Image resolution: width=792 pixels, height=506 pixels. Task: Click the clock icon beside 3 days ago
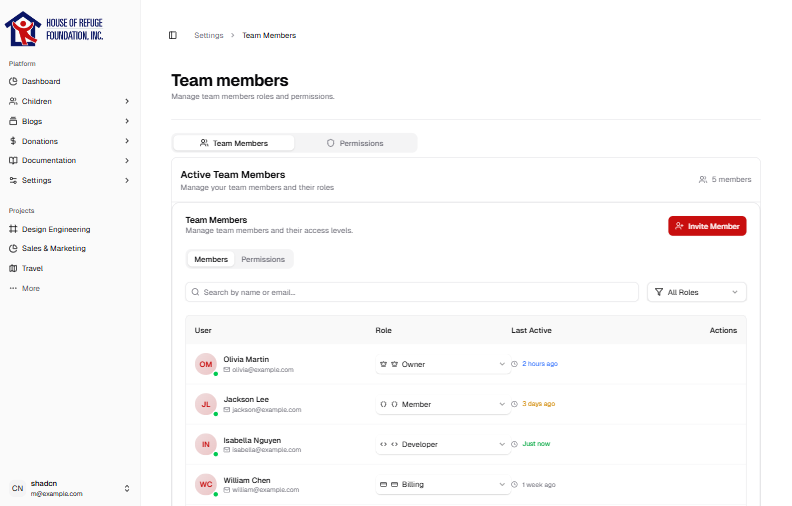(x=514, y=404)
